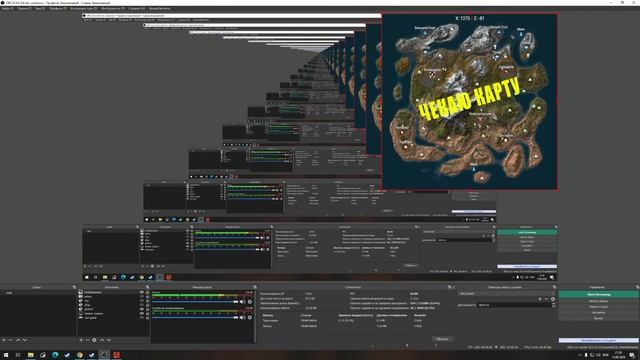
Task: Select the scene in the Scenes list
Action: 38,293
